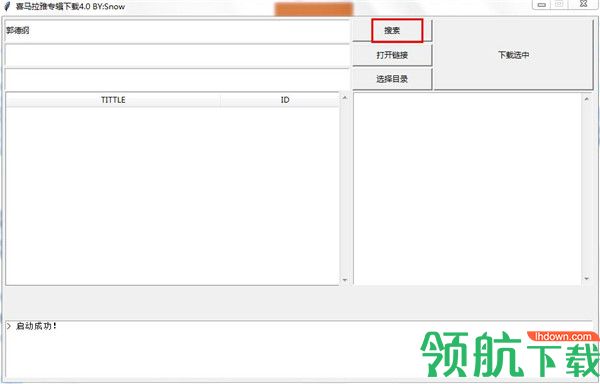Image resolution: width=600 pixels, height=384 pixels.
Task: Click the 打开链接 open link button
Action: point(392,55)
